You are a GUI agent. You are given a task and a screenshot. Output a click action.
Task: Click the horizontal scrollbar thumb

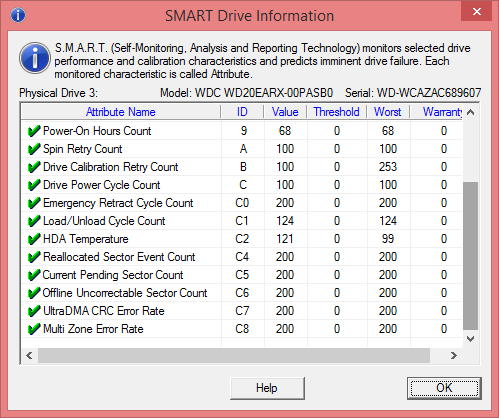234,355
